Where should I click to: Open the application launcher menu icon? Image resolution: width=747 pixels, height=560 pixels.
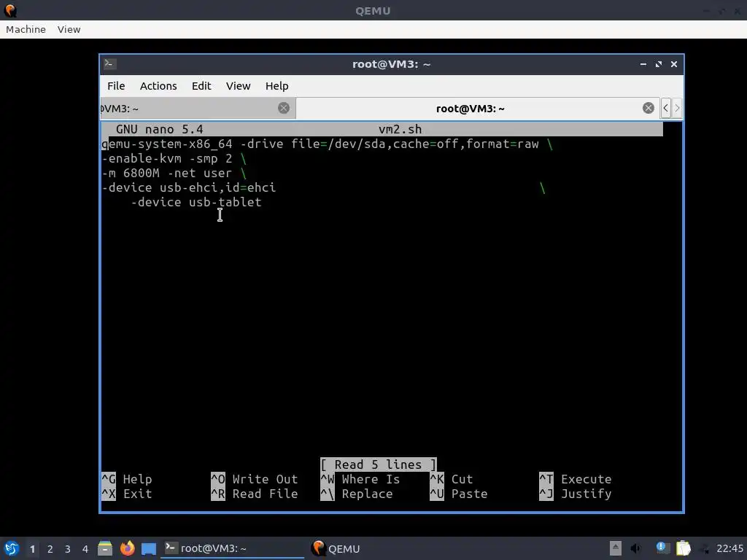12,548
